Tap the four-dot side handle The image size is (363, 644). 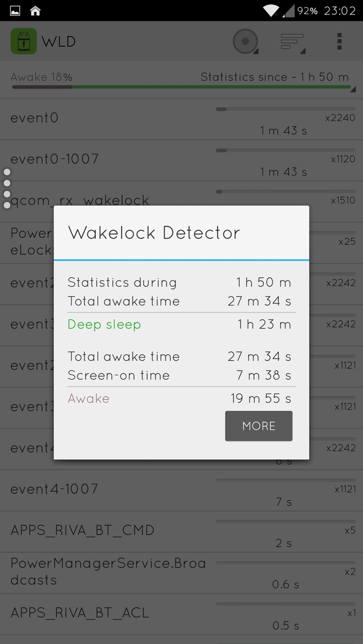(7, 188)
